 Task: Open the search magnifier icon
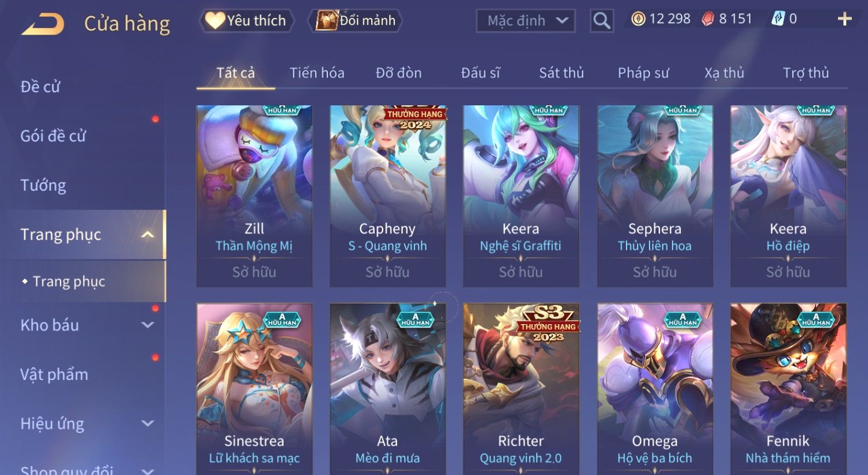tap(602, 21)
